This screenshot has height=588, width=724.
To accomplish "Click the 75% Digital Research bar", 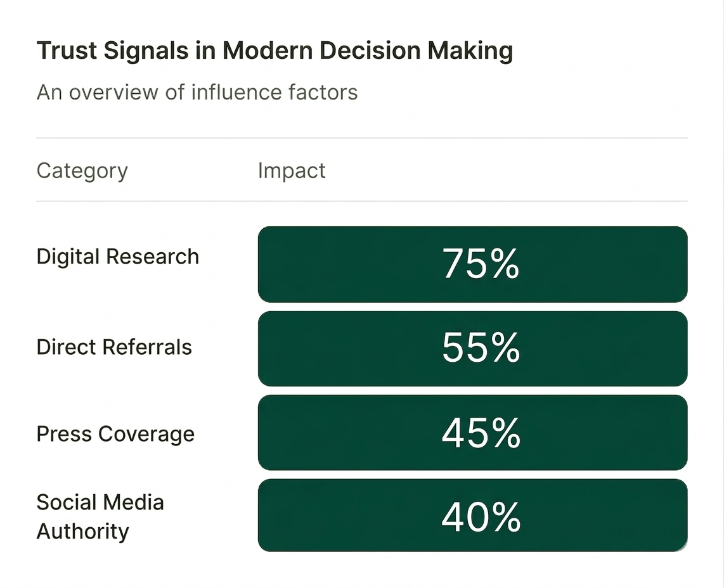I will [x=472, y=264].
